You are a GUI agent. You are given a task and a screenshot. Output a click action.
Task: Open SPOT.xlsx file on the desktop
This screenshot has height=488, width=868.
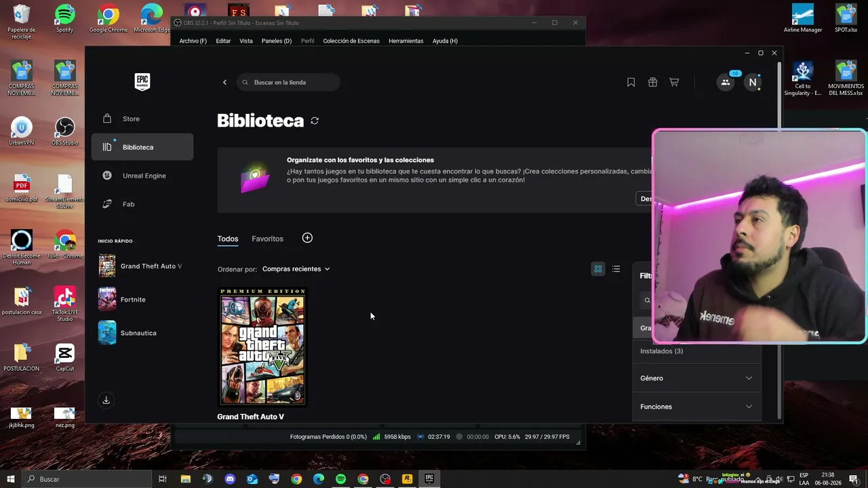point(846,18)
